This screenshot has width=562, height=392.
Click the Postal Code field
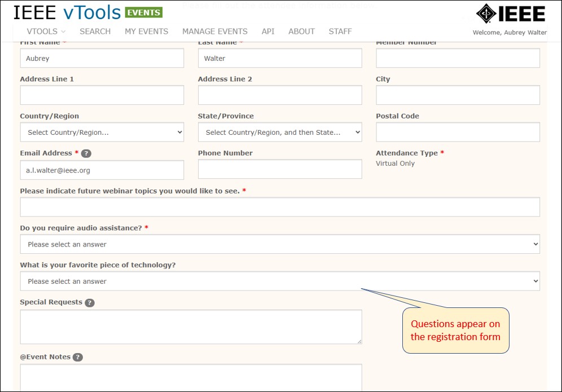(458, 132)
